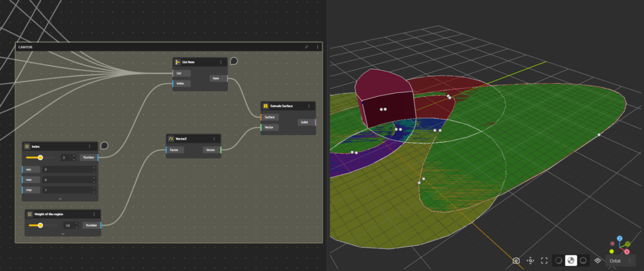Collapse the index slider settings chevron
Viewport: 644px width, 271px height.
[x=60, y=199]
